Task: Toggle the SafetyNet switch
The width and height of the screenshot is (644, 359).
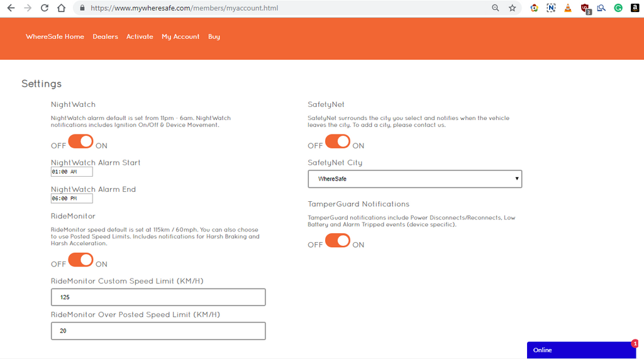Action: tap(338, 141)
